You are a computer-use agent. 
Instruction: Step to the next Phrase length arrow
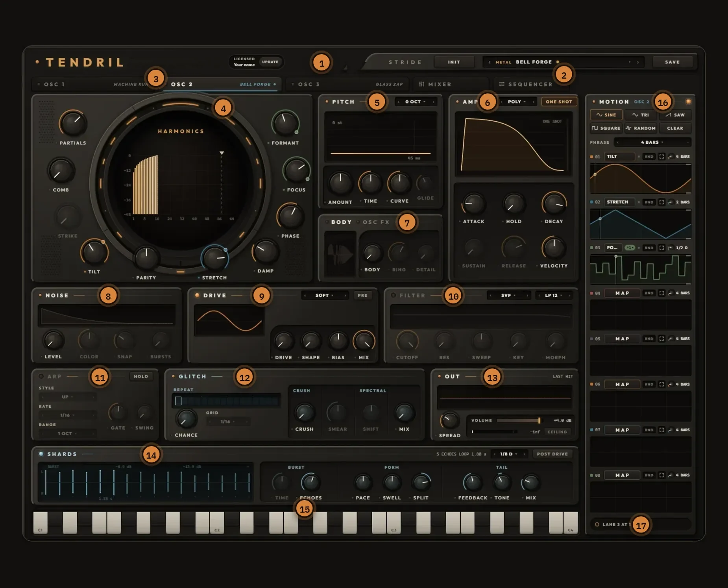click(x=687, y=142)
